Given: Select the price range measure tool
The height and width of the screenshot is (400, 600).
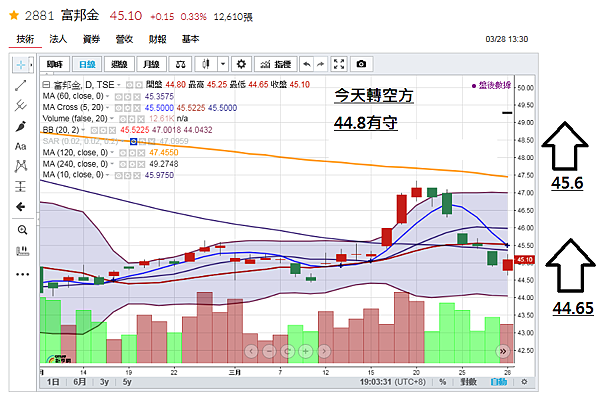Looking at the screenshot, I should 21,186.
